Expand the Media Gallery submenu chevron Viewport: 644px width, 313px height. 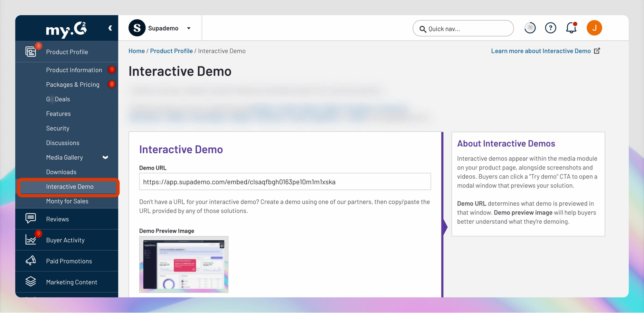tap(105, 157)
